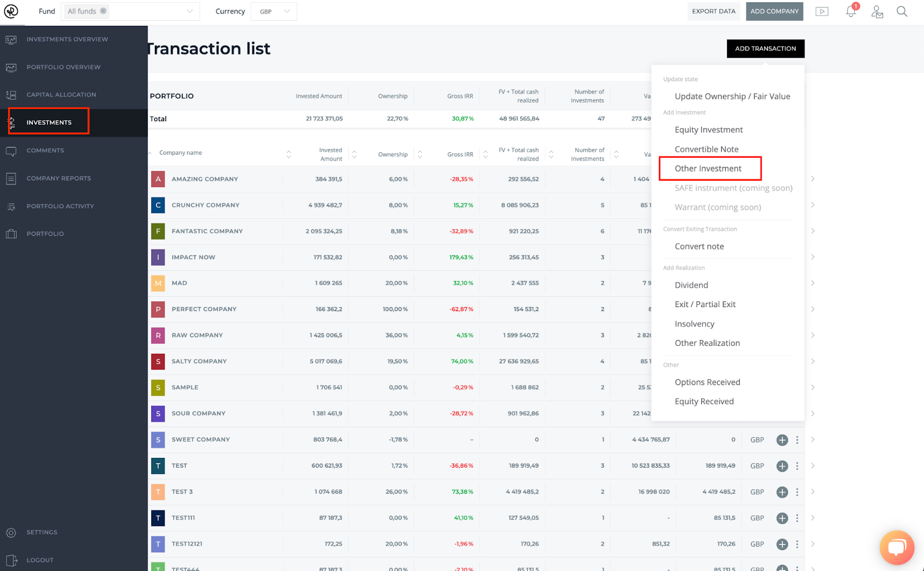Click the Company Reports document icon
Image resolution: width=924 pixels, height=571 pixels.
point(11,178)
